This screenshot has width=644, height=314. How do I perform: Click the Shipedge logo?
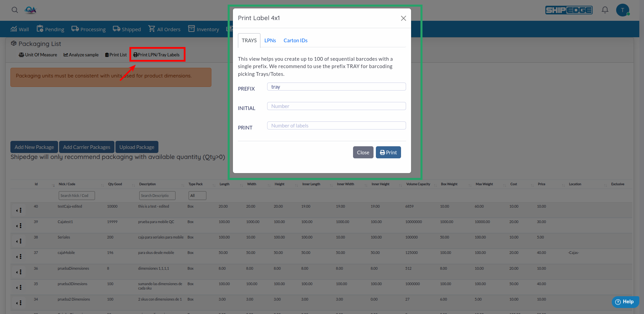point(568,10)
